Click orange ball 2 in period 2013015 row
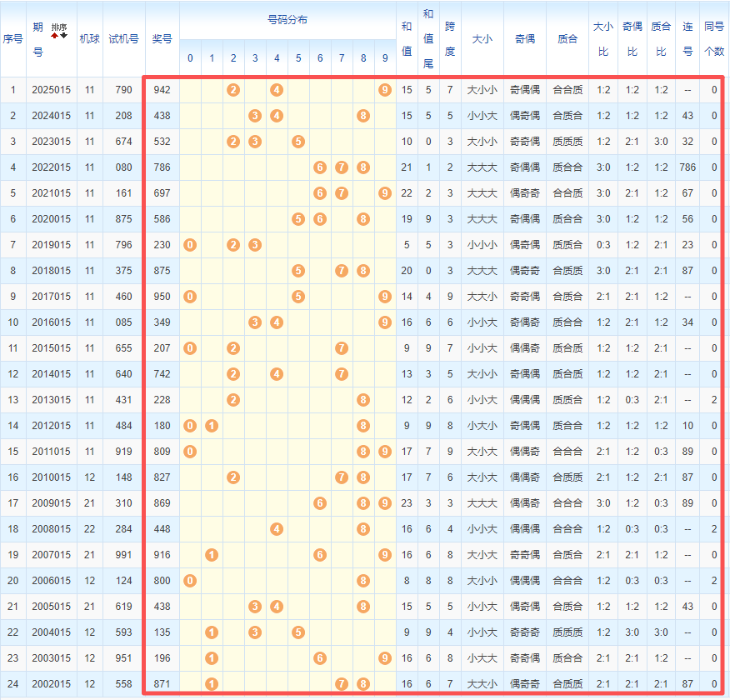The height and width of the screenshot is (700, 730). 233,400
